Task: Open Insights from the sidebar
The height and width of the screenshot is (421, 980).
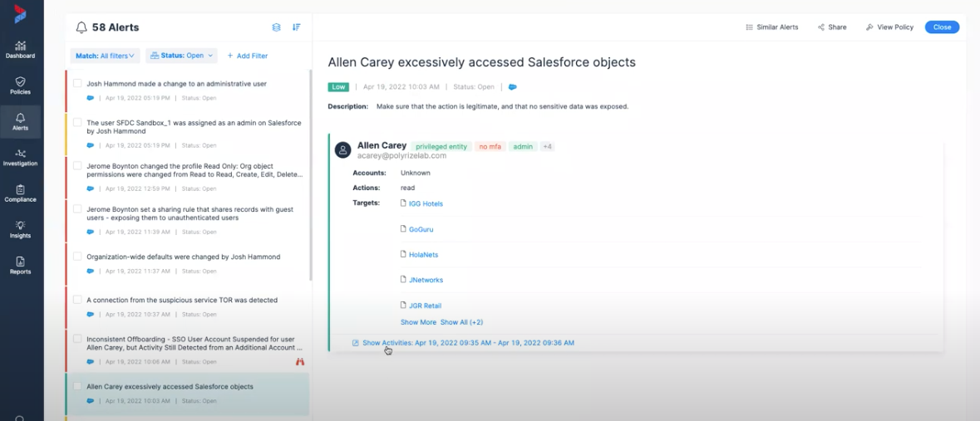Action: [x=21, y=229]
